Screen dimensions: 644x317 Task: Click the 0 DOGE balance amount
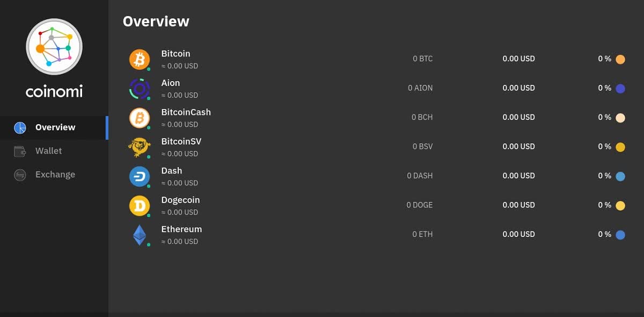(x=419, y=205)
